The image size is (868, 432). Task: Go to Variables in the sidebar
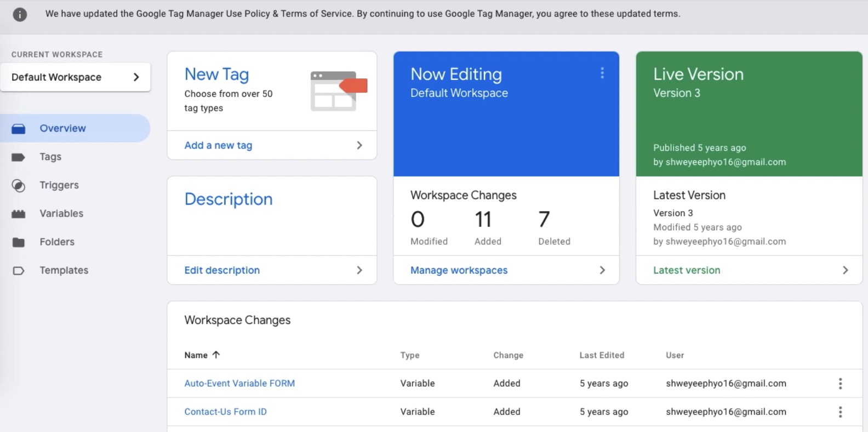[61, 214]
